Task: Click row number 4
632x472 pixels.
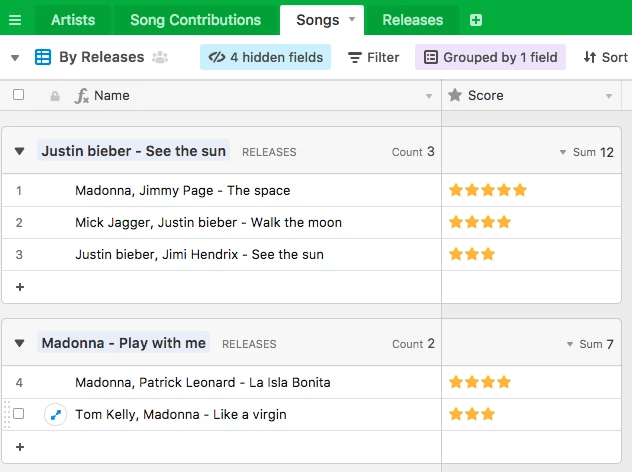Action: (19, 382)
